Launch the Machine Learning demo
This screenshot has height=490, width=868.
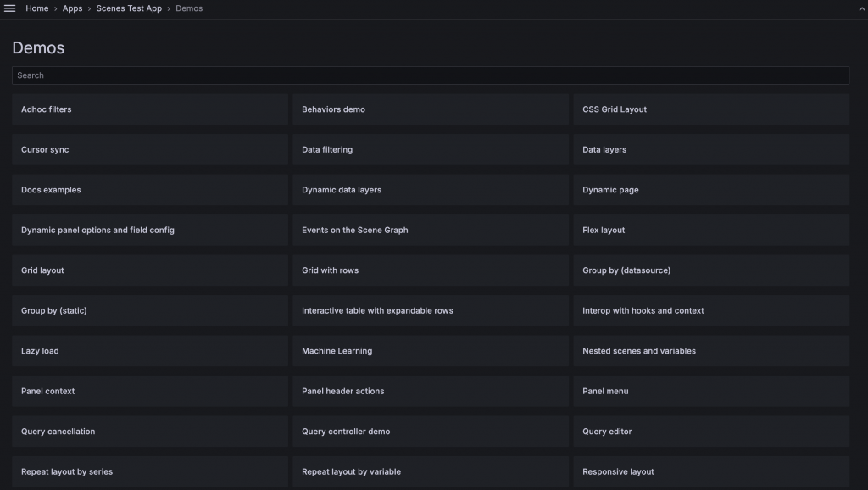click(x=431, y=351)
